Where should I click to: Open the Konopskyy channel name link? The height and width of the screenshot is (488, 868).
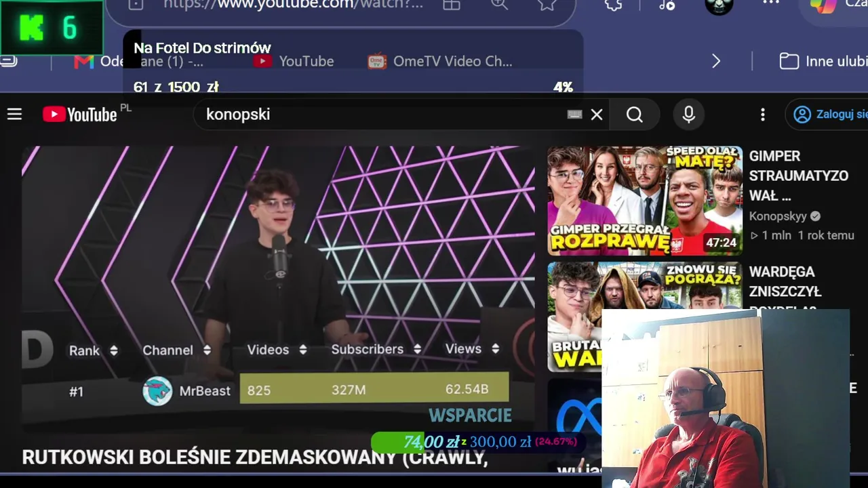pyautogui.click(x=778, y=216)
